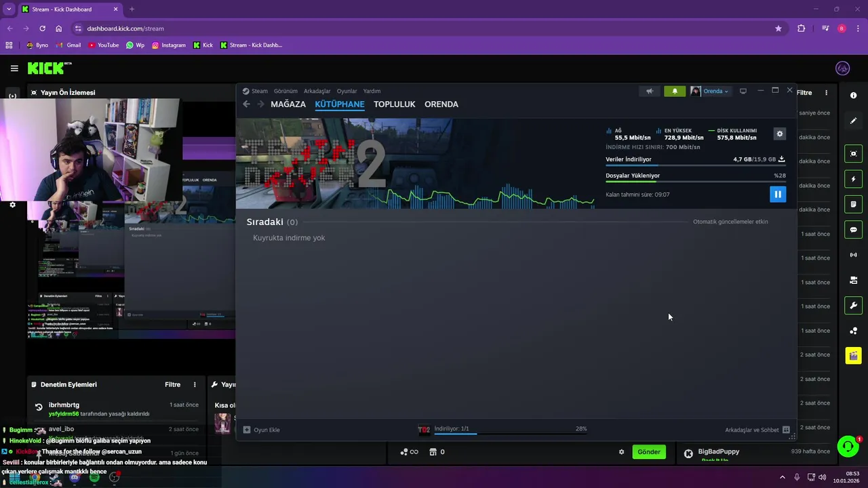Image resolution: width=868 pixels, height=488 pixels.
Task: Click the Dosyalar Yükleniyor progress bar
Action: 695,181
